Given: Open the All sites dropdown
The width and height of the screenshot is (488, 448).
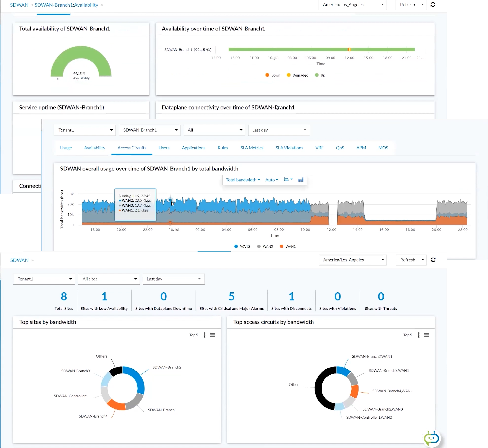Looking at the screenshot, I should tap(109, 279).
